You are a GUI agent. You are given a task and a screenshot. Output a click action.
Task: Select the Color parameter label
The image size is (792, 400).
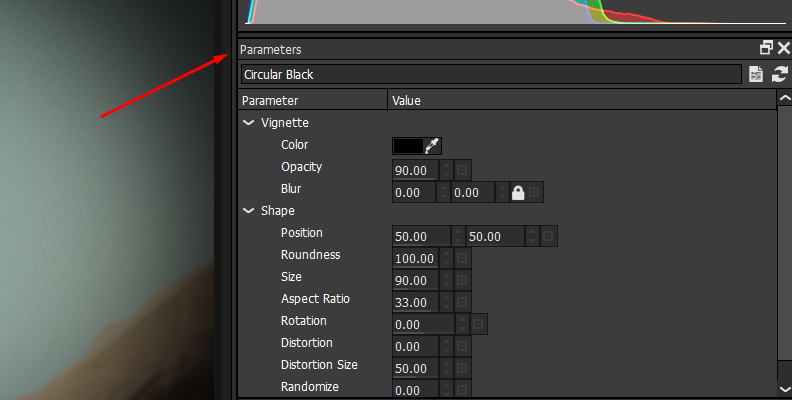294,145
